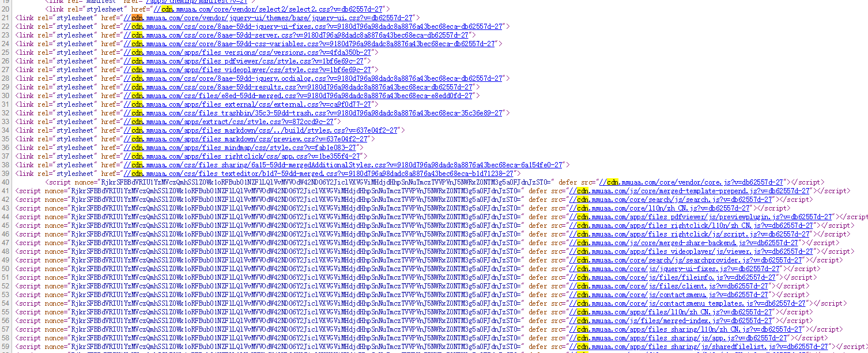The image size is (868, 353).
Task: Follow the files_external external.css link
Action: point(248,104)
